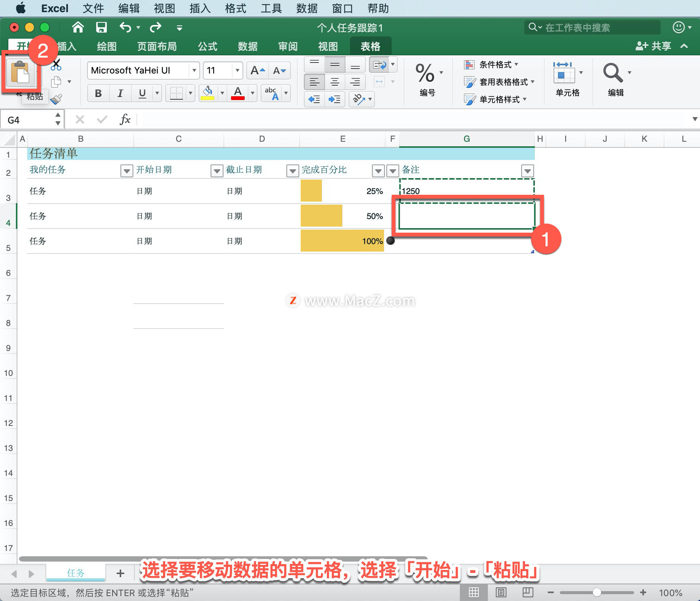Align text to the left

314,81
